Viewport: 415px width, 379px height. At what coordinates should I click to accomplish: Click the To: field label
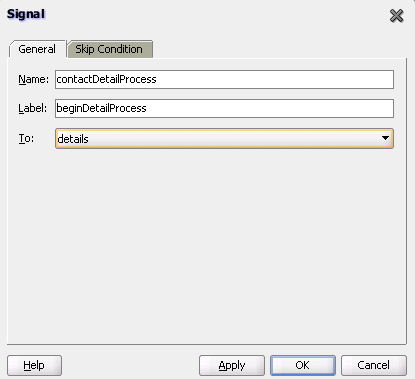point(26,138)
